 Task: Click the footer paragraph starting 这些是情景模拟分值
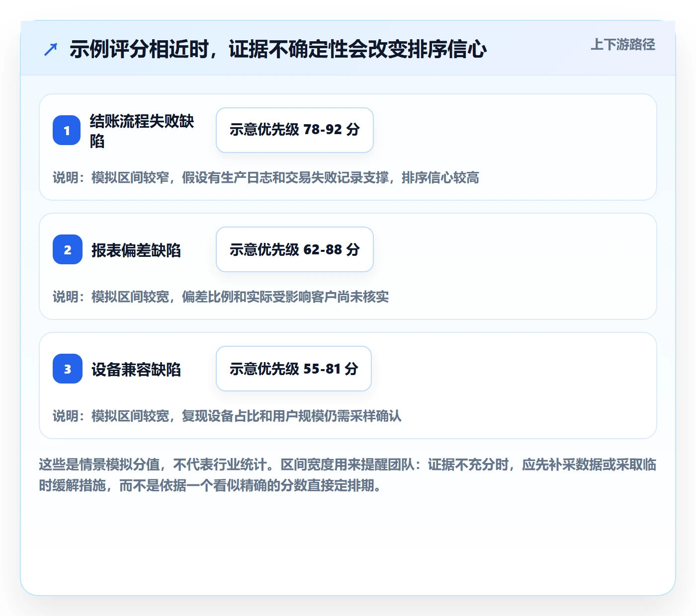348,475
